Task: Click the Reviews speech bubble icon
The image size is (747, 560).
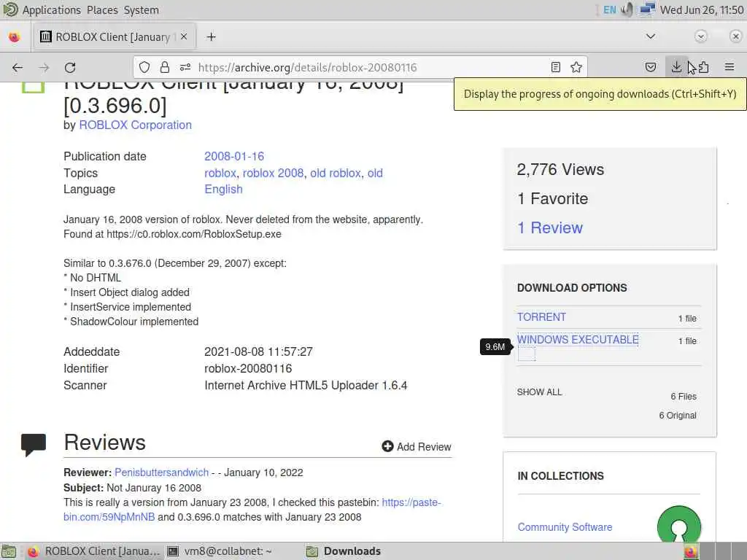Action: 34,444
